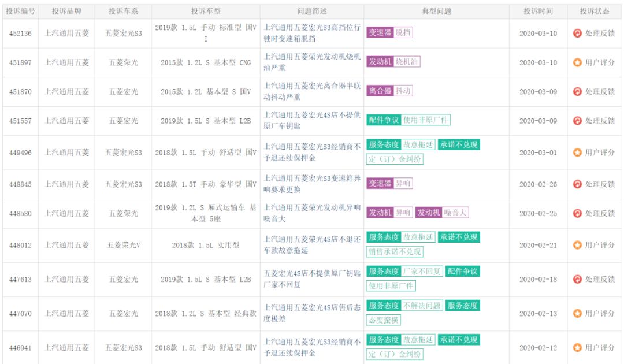This screenshot has width=624, height=364.
Task: Open summary 上汽通用五菱宏光S3高挡位行驶时变速箱脱挡
Action: [x=312, y=33]
